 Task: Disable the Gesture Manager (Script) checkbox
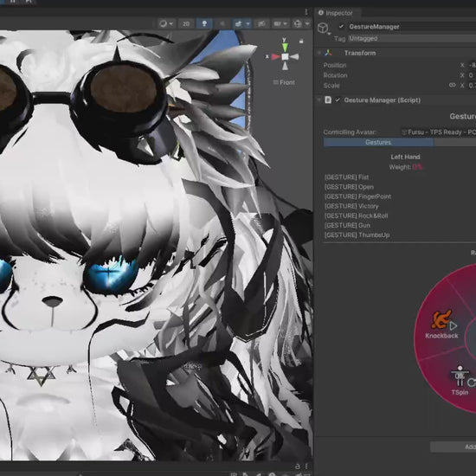tap(338, 100)
